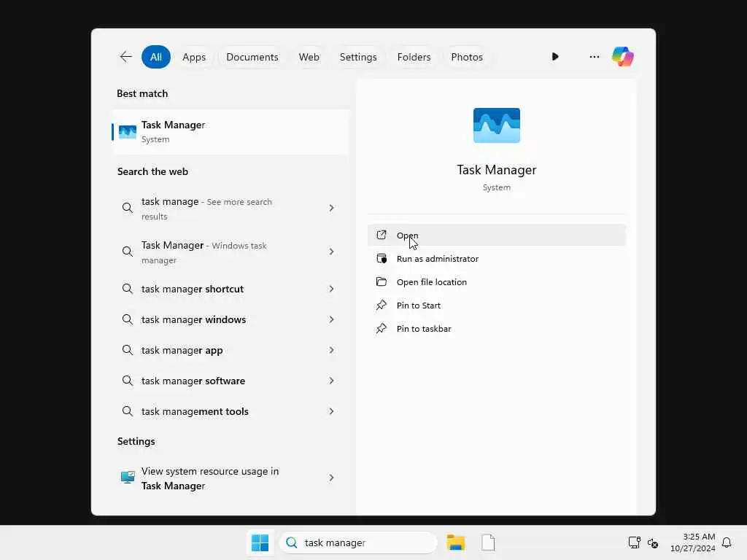747x560 pixels.
Task: Click the Run as administrator shield icon
Action: pyautogui.click(x=381, y=258)
